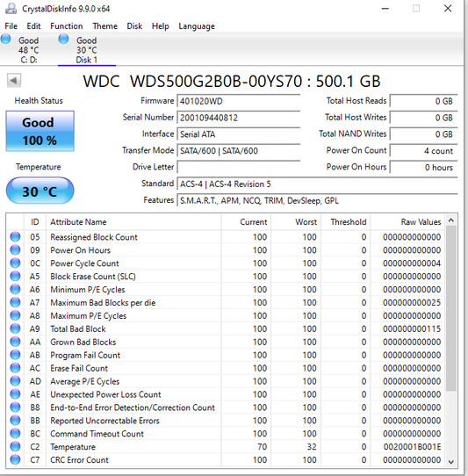Click status icon for Grown Bad Blocks
This screenshot has height=476, width=468.
tap(15, 342)
